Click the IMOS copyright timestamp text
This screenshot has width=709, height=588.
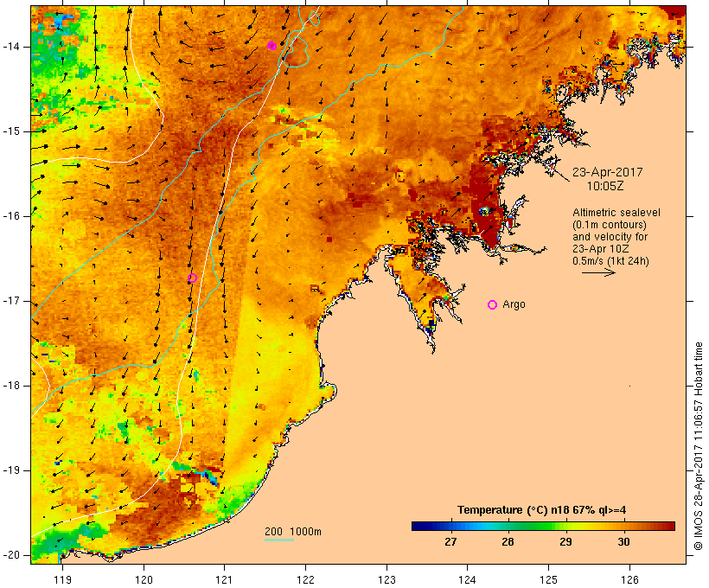(x=699, y=446)
